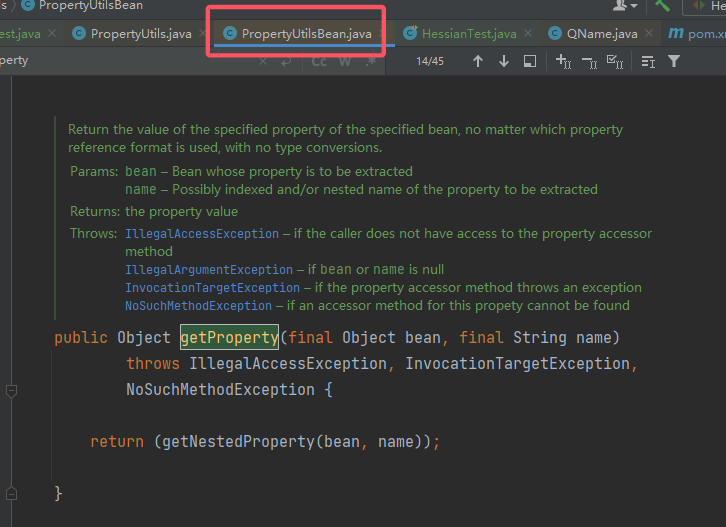This screenshot has width=726, height=527.
Task: Click 'return' keyword
Action: (117, 442)
